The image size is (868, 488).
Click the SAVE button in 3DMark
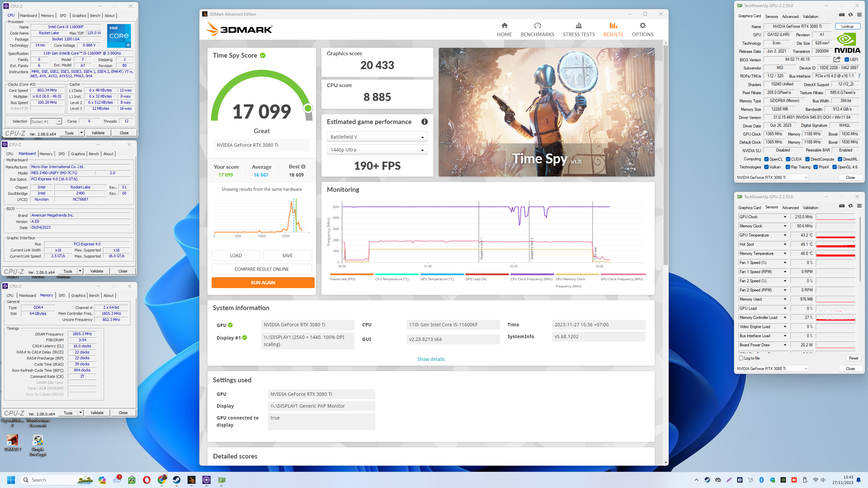(x=287, y=256)
